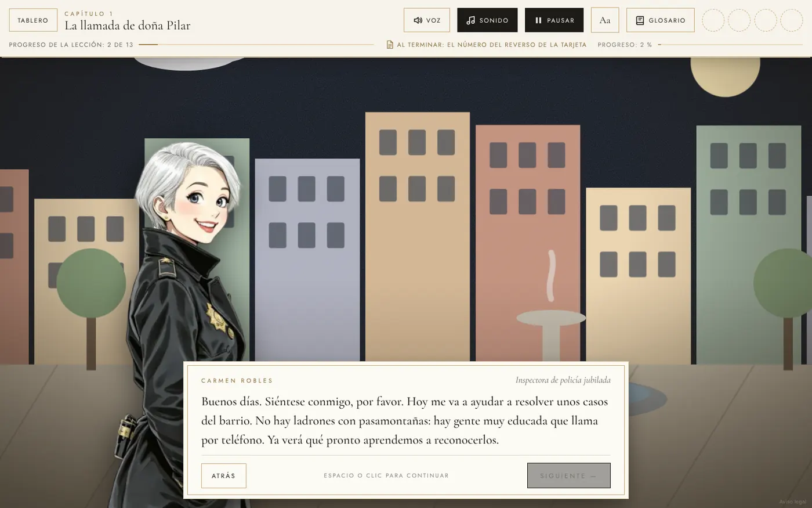Advance with the Siguiente button
Screen dimensions: 812x508
click(x=568, y=475)
